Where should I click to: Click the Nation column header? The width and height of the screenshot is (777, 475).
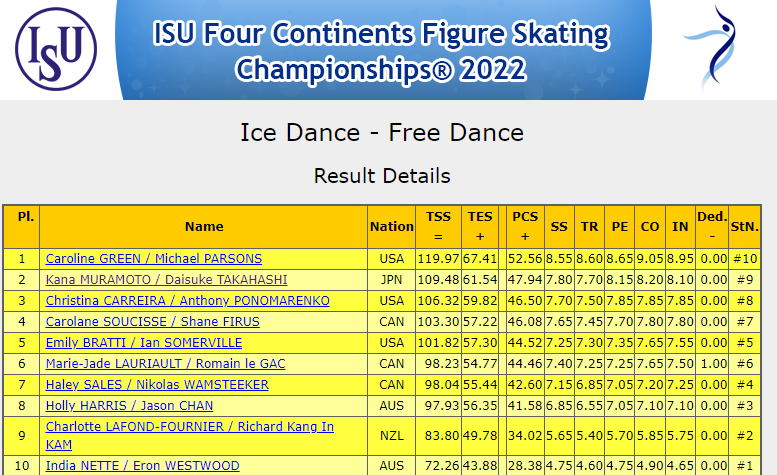pos(391,227)
